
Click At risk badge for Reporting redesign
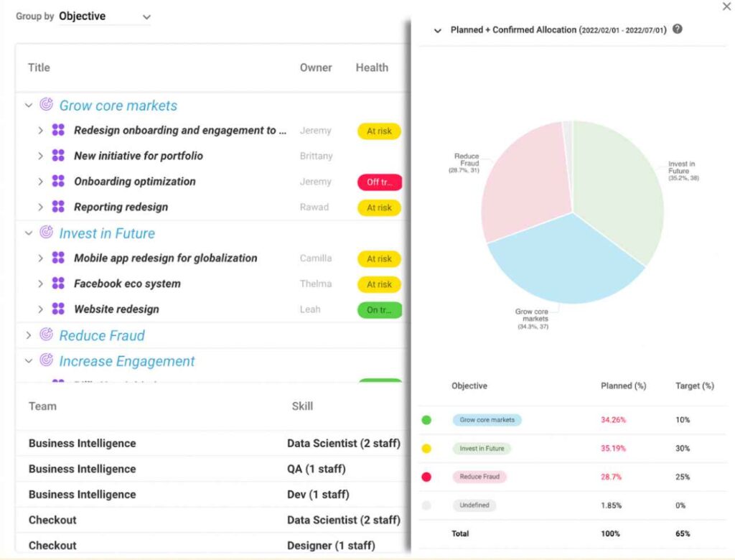(x=379, y=207)
